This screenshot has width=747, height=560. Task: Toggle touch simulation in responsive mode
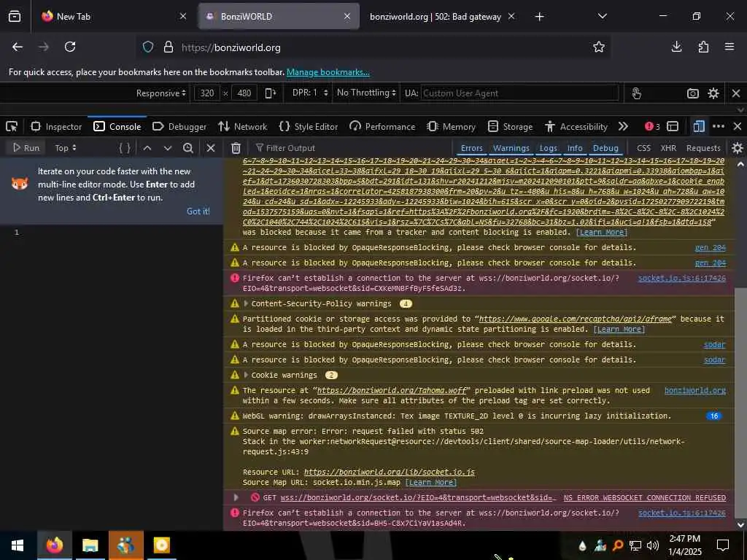pyautogui.click(x=636, y=93)
